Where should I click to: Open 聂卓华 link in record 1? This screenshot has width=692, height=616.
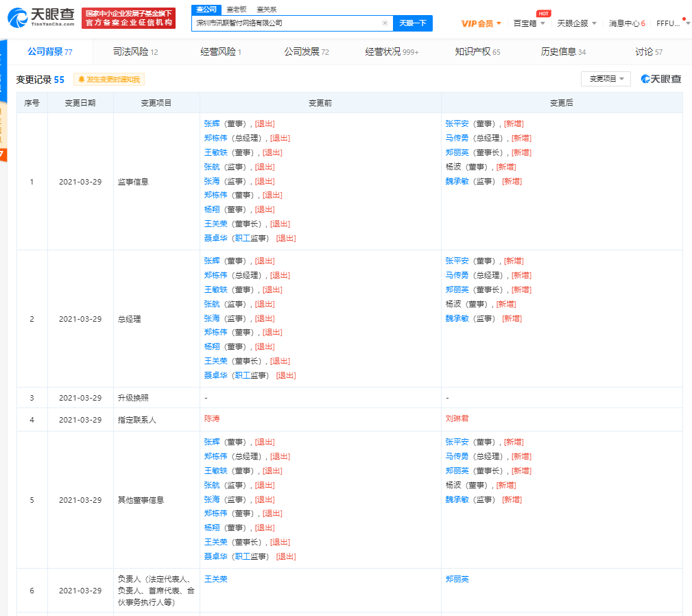(216, 238)
